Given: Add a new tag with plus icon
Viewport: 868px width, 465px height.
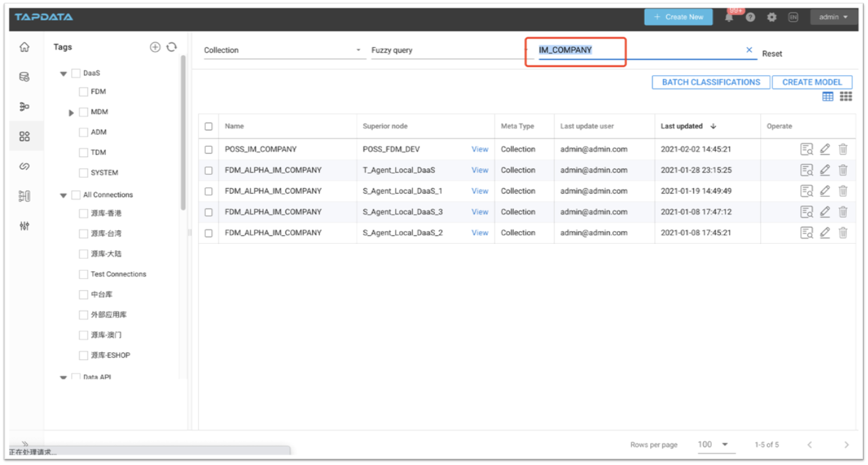Looking at the screenshot, I should (155, 47).
